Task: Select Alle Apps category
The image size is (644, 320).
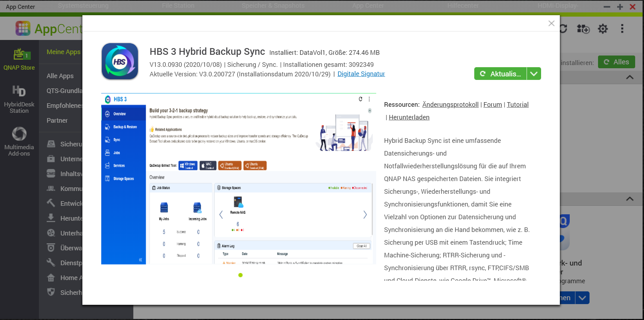Action: (x=60, y=76)
